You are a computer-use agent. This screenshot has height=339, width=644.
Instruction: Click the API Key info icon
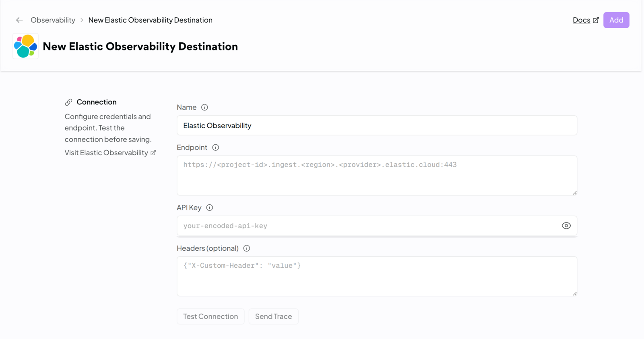[210, 208]
